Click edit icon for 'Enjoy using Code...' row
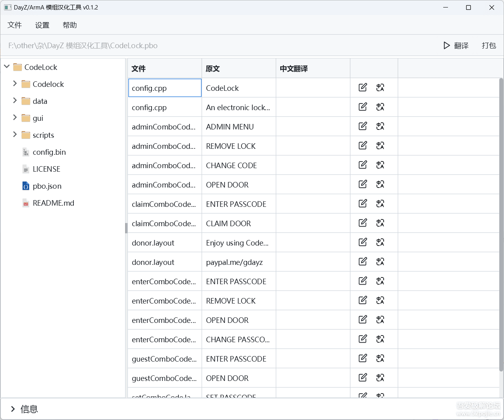Screen dimensions: 504x420 (363, 242)
